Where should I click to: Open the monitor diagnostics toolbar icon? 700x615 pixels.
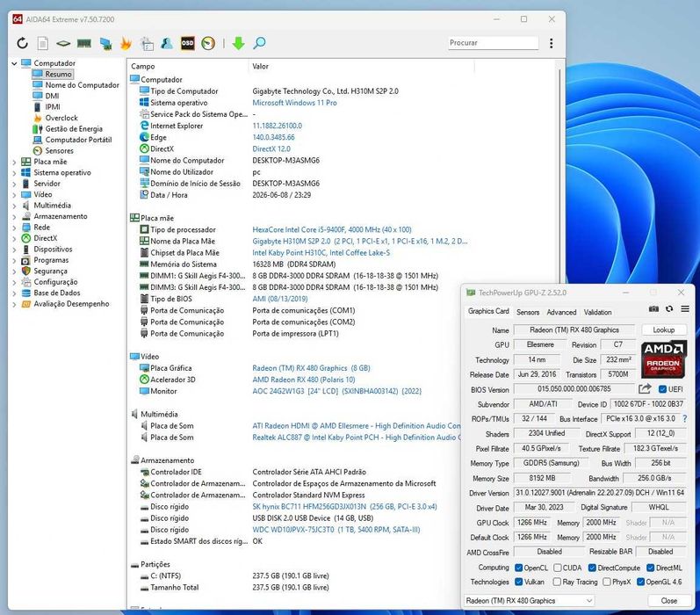point(147,43)
